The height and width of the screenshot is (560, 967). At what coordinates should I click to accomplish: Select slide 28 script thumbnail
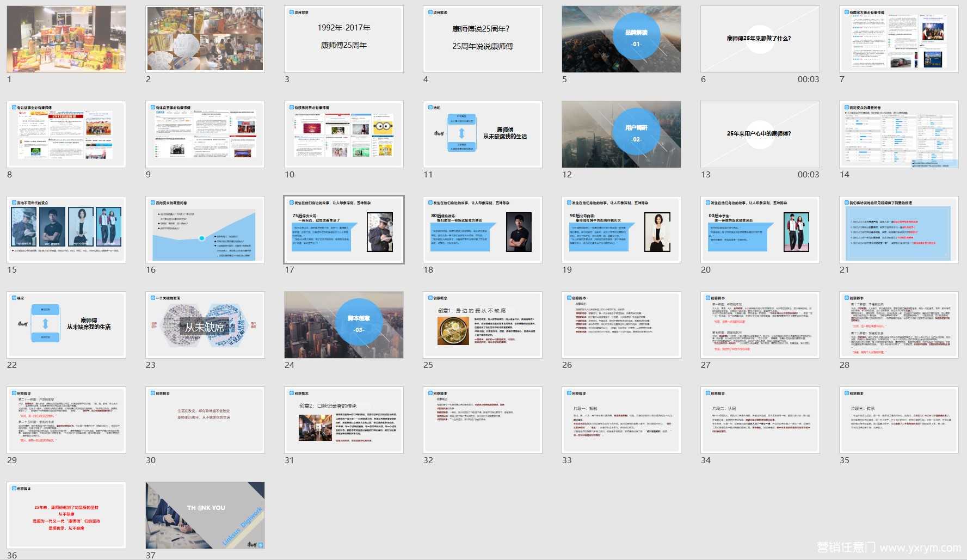click(899, 325)
